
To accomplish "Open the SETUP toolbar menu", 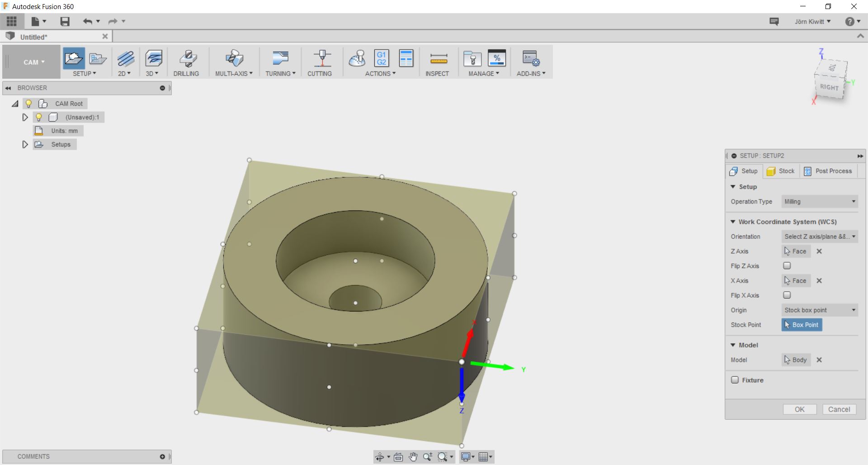I will click(x=85, y=73).
